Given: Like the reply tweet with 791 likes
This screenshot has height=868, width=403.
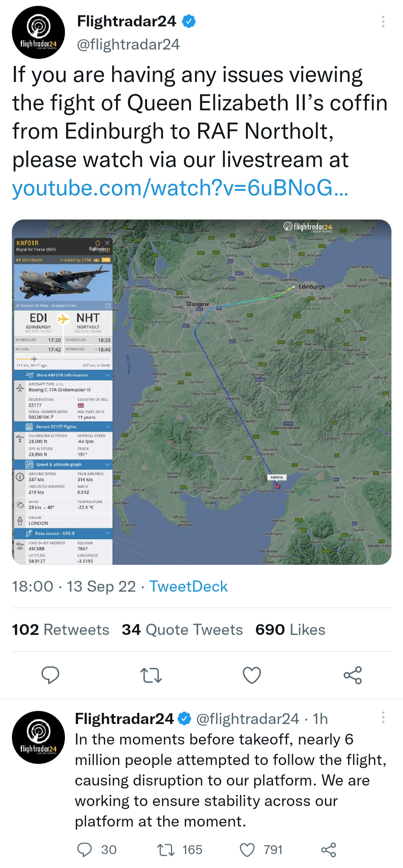Looking at the screenshot, I should point(247,850).
